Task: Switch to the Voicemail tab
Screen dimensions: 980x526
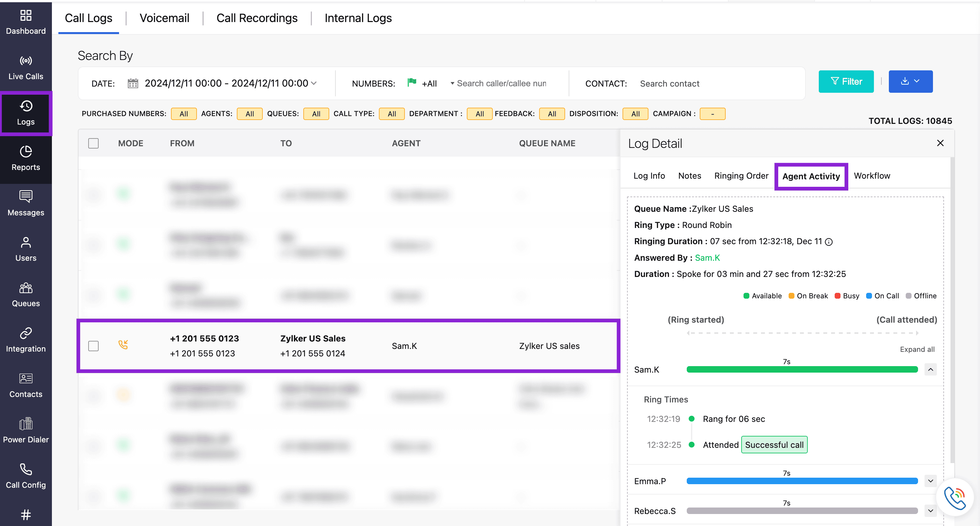Action: coord(164,18)
